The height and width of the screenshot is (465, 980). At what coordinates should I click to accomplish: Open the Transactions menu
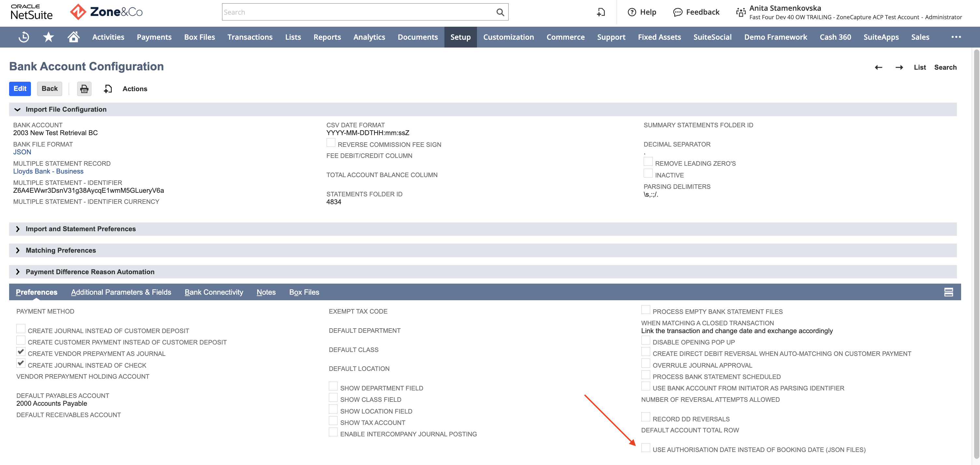[250, 37]
